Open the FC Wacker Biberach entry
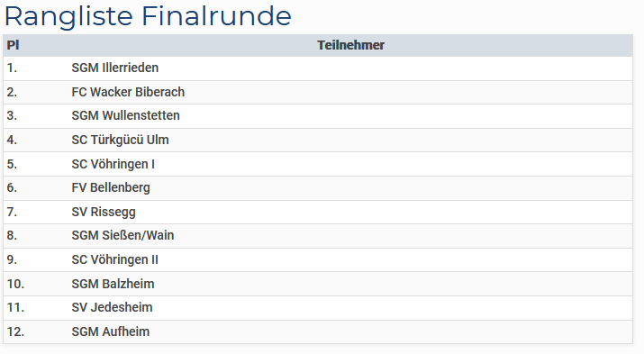Image resolution: width=644 pixels, height=354 pixels. coord(128,92)
